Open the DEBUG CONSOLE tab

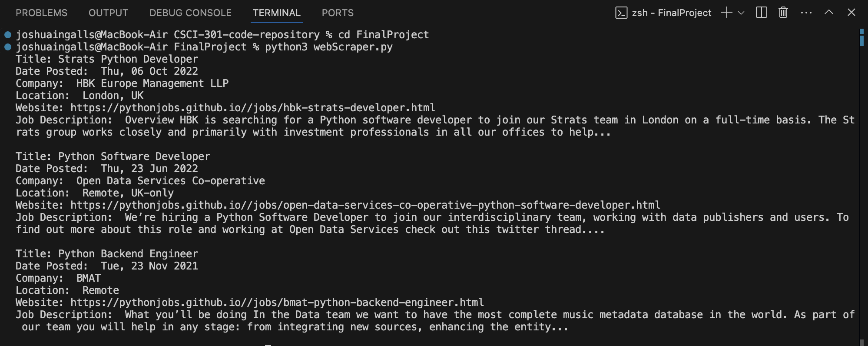tap(190, 13)
